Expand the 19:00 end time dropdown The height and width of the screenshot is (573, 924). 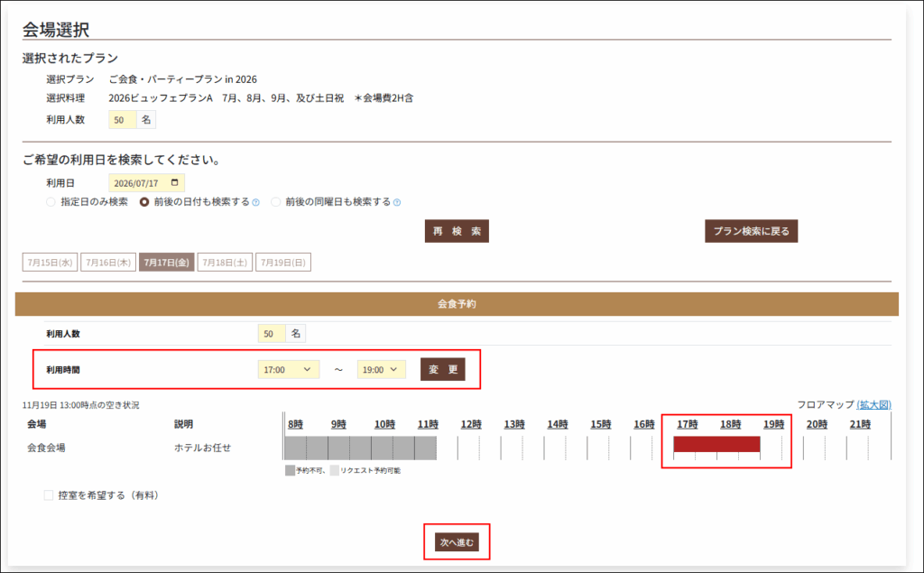(x=382, y=370)
